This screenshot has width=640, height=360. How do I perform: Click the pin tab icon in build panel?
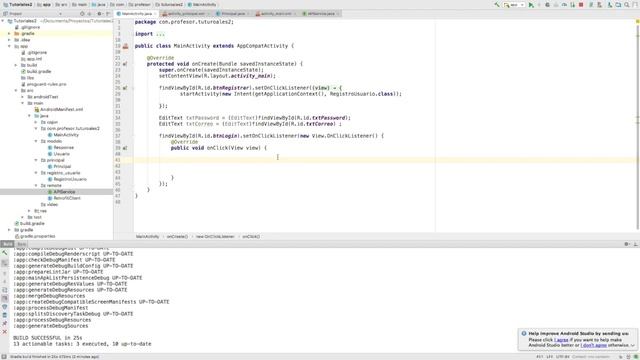pyautogui.click(x=4, y=323)
